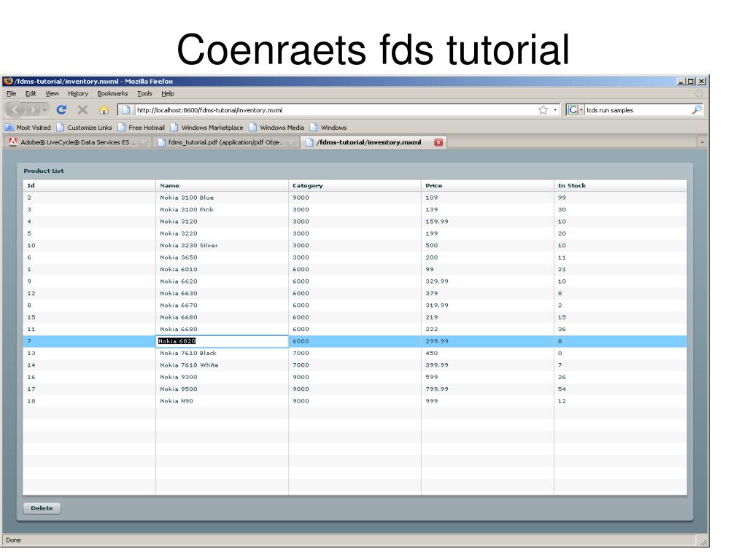Open the Customize Links bookmark
Image resolution: width=747 pixels, height=560 pixels.
coord(85,128)
